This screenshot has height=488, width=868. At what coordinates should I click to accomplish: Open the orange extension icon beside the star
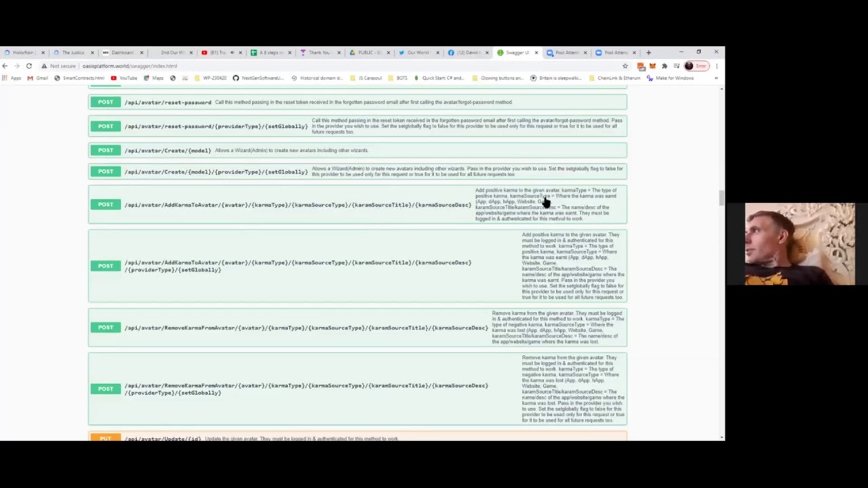[641, 66]
